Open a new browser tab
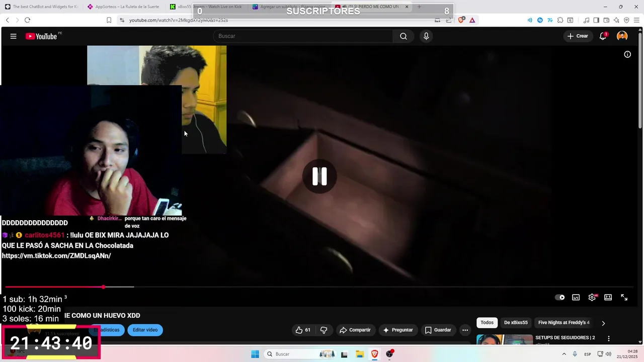The height and width of the screenshot is (362, 644). (419, 7)
